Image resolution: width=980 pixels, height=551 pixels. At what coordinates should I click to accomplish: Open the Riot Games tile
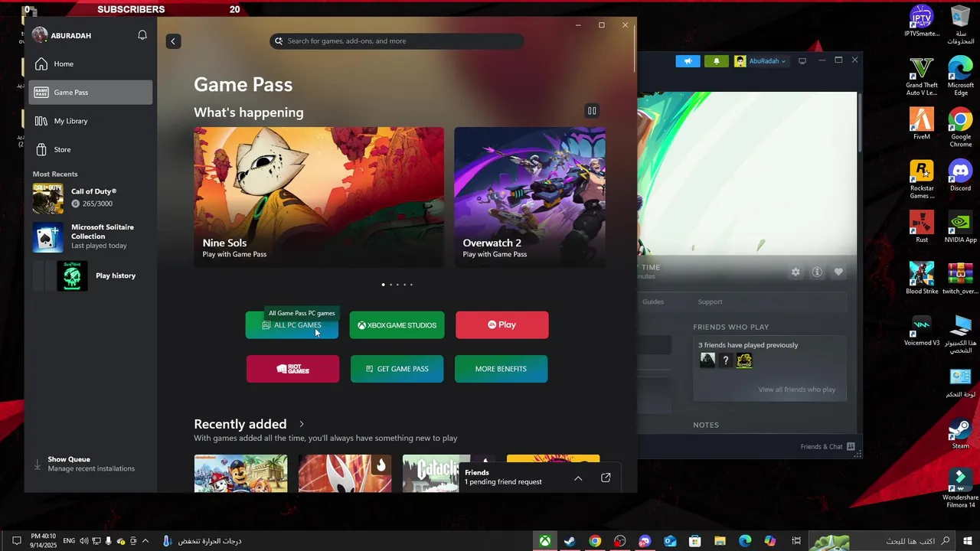point(292,369)
